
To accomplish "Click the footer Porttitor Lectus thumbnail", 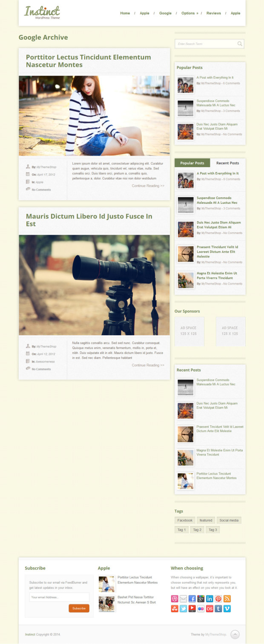I will pyautogui.click(x=106, y=584).
